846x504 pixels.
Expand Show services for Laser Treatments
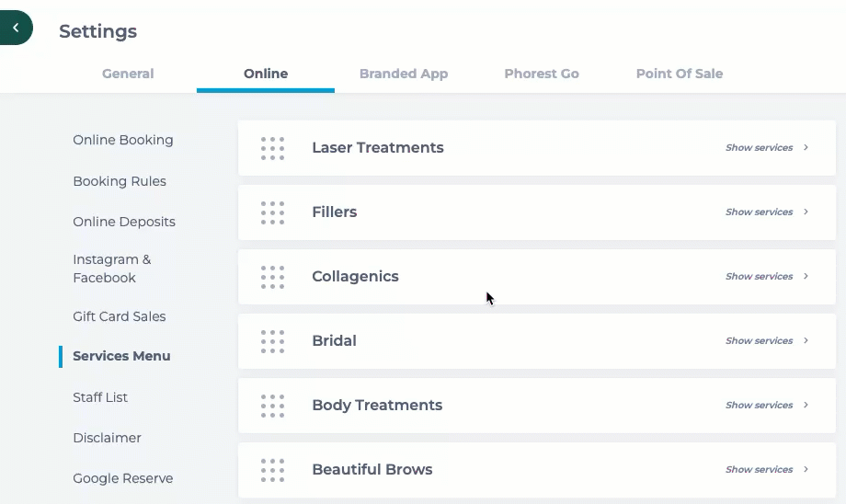(x=767, y=147)
